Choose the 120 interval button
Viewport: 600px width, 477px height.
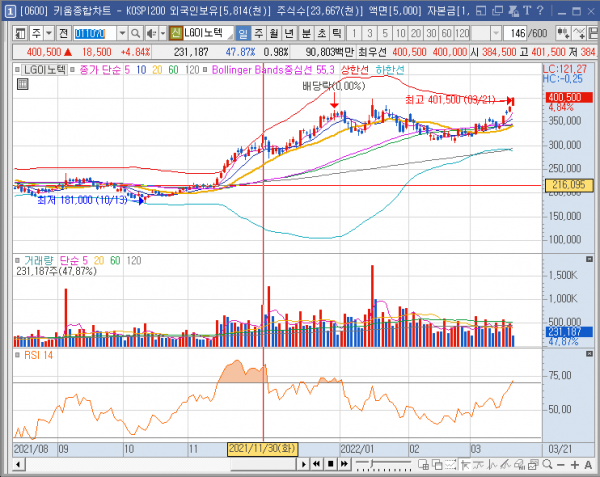462,34
